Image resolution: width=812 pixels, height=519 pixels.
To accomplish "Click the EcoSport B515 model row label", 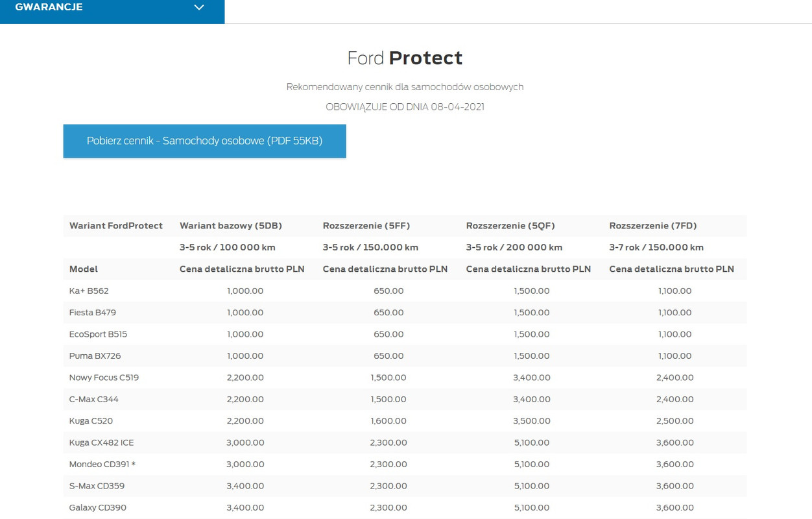I will [99, 334].
